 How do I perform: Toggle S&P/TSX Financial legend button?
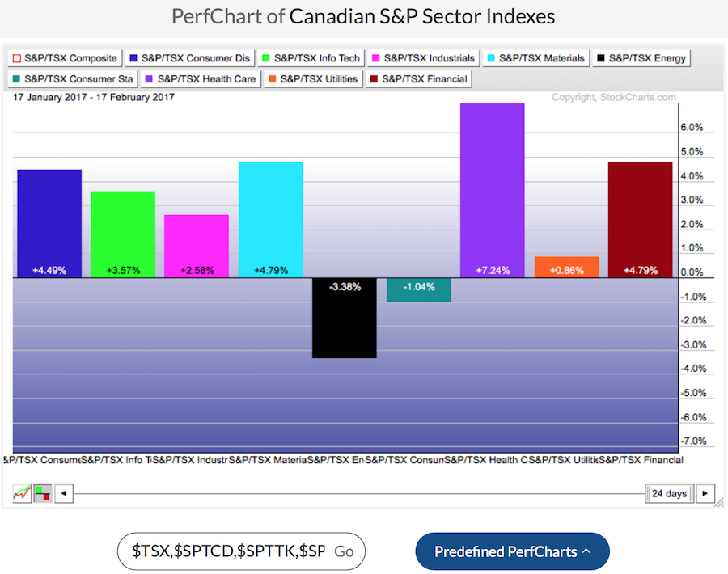pyautogui.click(x=417, y=79)
